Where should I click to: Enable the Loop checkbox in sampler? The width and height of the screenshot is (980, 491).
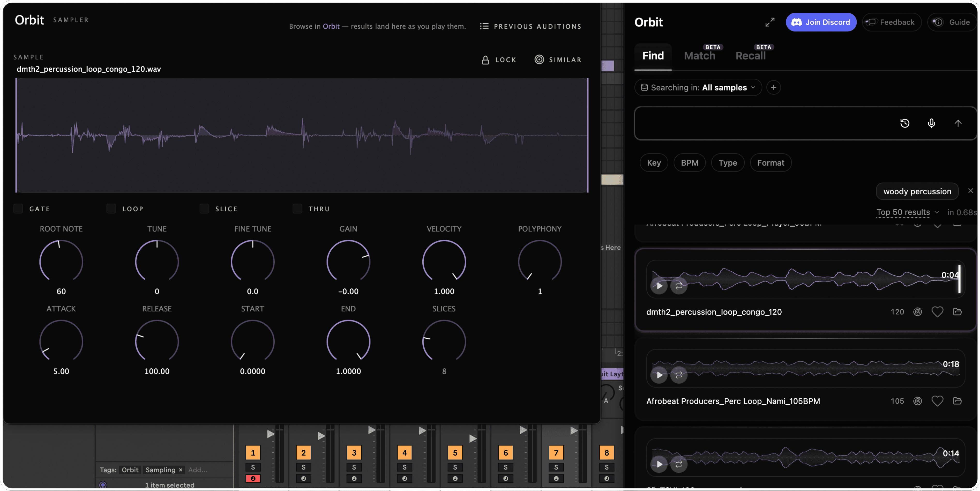click(x=111, y=209)
